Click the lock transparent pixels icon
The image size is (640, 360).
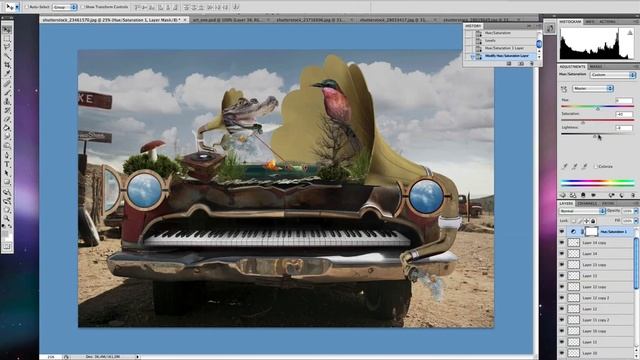(573, 221)
